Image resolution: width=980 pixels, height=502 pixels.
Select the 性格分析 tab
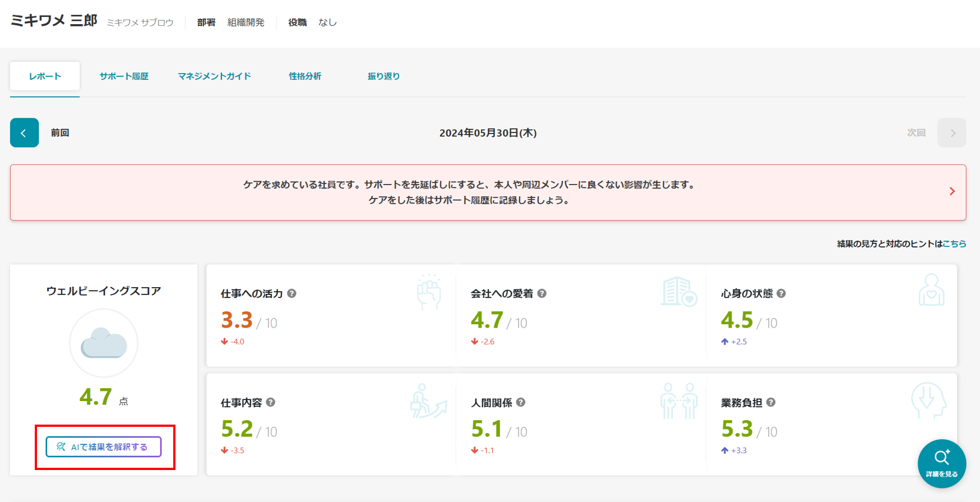[x=305, y=76]
